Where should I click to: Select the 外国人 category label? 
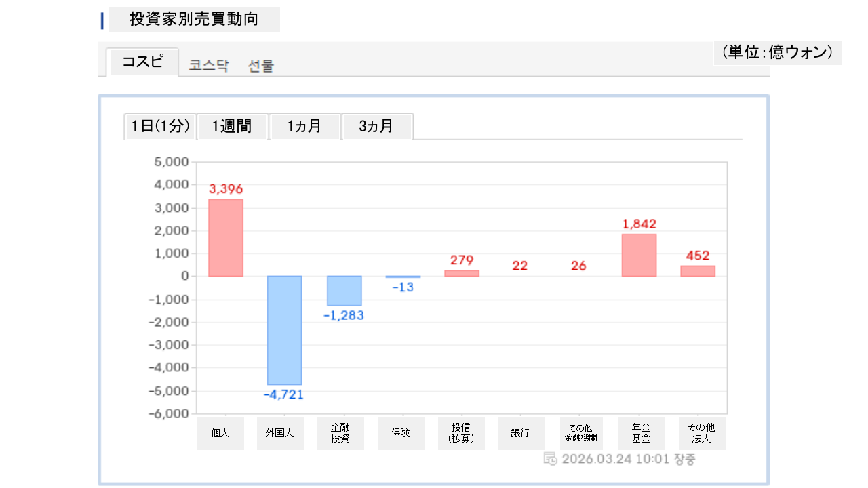pyautogui.click(x=281, y=433)
